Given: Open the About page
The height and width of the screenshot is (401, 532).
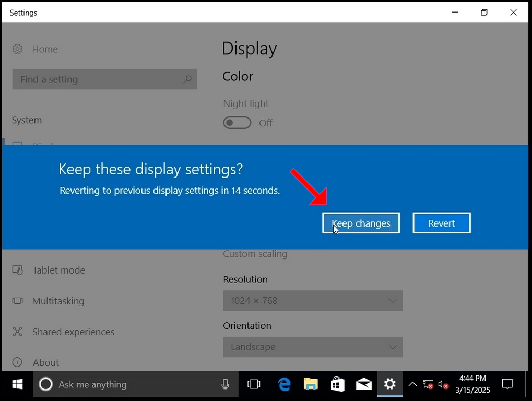Looking at the screenshot, I should coord(46,363).
